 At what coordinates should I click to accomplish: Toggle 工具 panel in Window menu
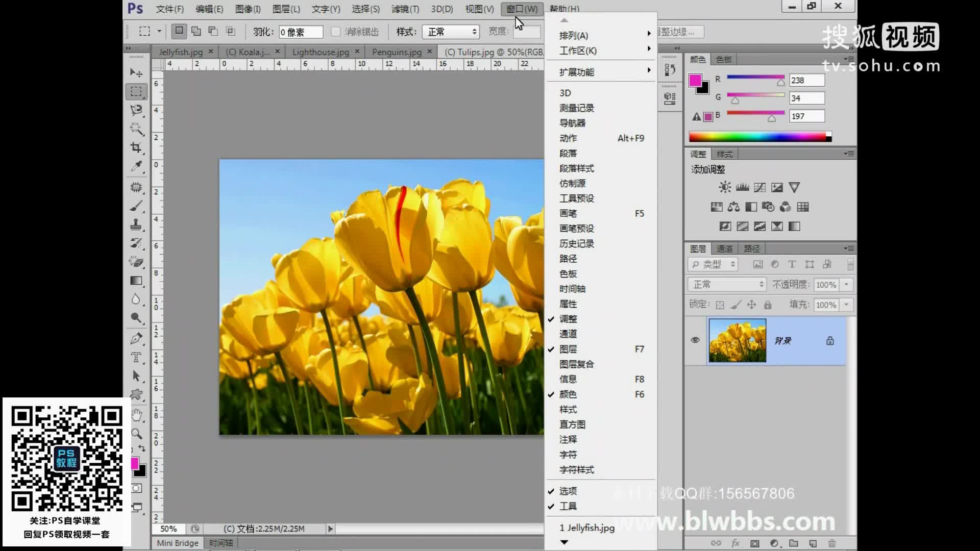[x=601, y=506]
